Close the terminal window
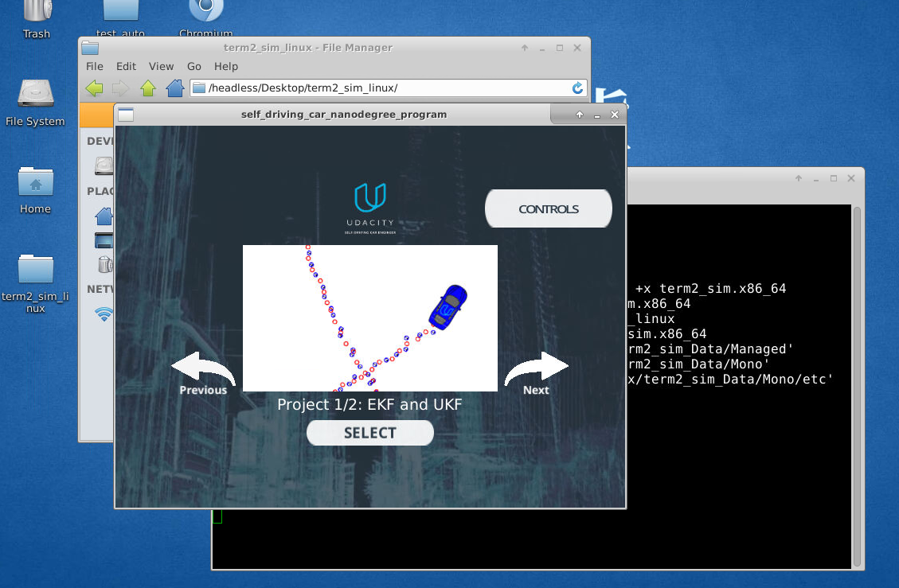 tap(851, 178)
